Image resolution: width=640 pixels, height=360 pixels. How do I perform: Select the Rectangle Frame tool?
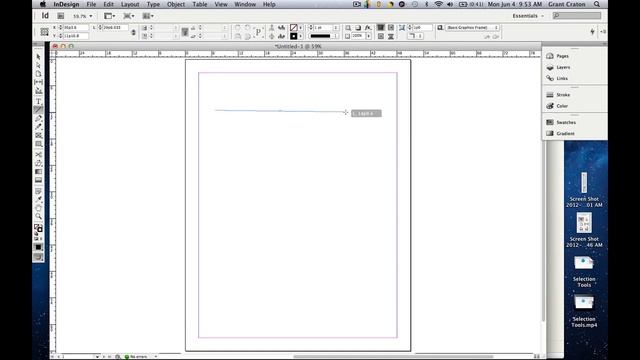coord(38,136)
